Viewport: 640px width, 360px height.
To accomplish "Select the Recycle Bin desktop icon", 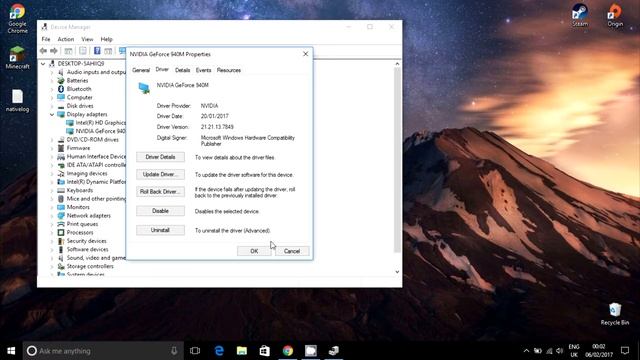I will [615, 314].
